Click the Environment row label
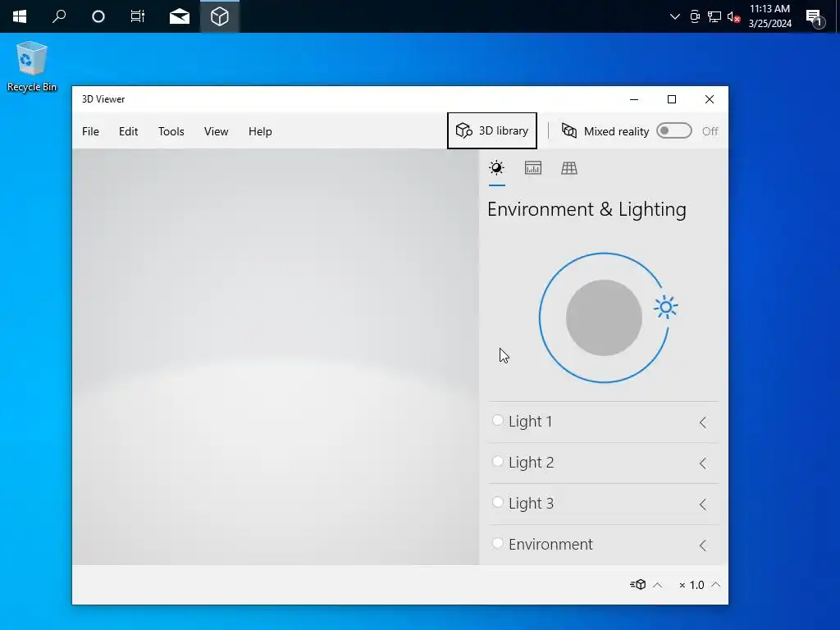This screenshot has height=630, width=840. (550, 545)
